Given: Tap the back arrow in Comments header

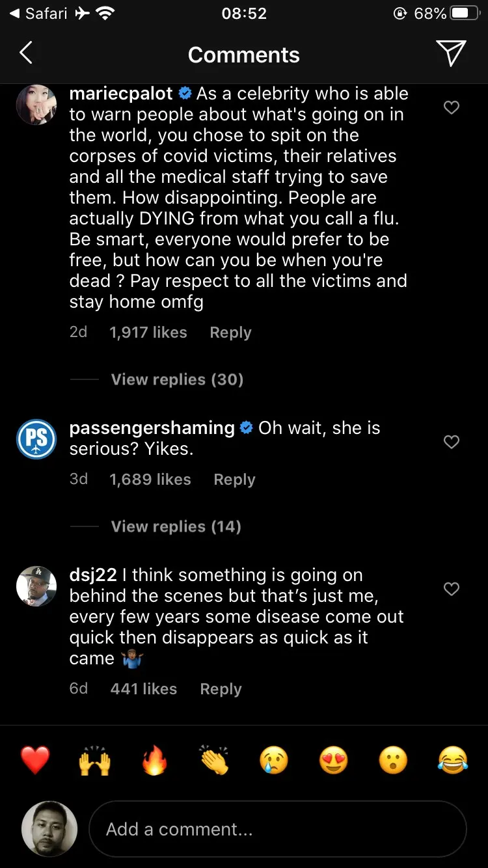Looking at the screenshot, I should click(x=26, y=53).
